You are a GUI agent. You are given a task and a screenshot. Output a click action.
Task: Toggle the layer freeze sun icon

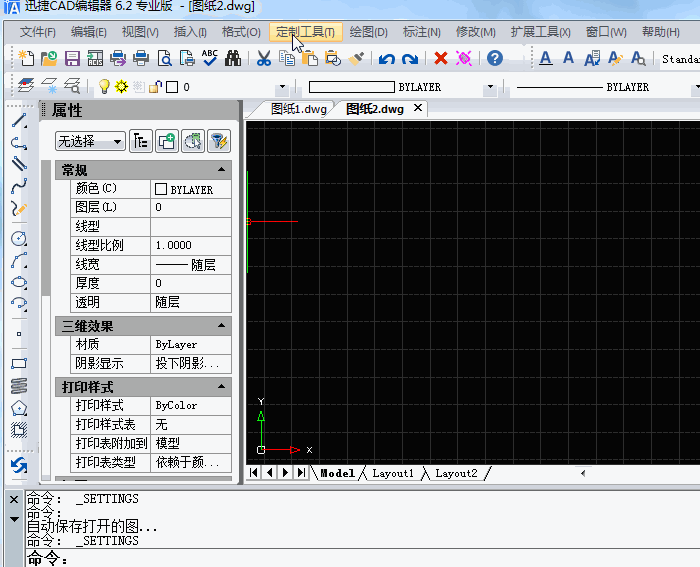coord(121,87)
